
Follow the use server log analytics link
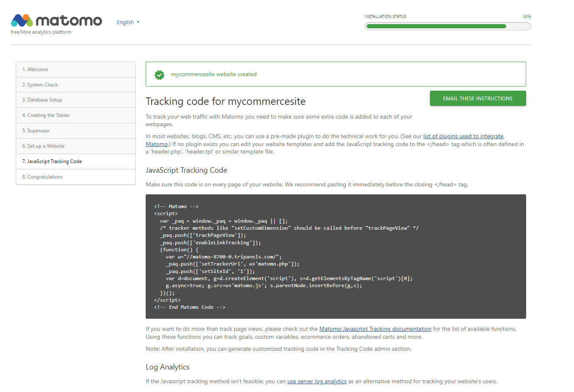(317, 381)
